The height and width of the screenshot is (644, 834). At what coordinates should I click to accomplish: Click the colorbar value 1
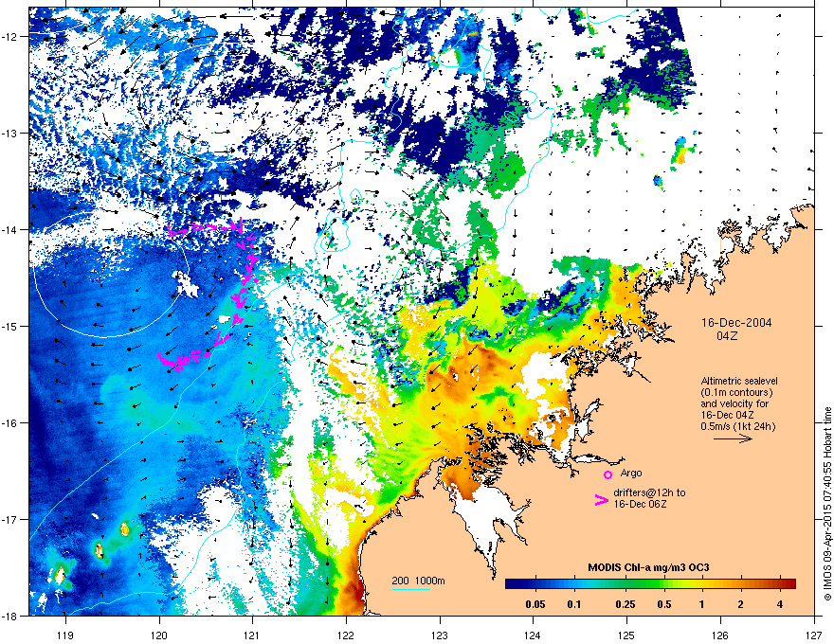[701, 604]
